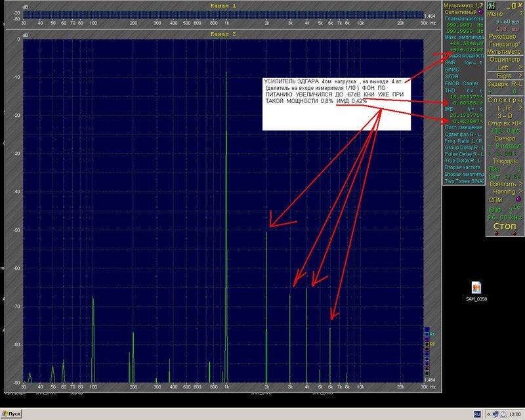525x420 pixels.
Task: Click the Канал 1 level meter bar
Action: tap(223, 15)
